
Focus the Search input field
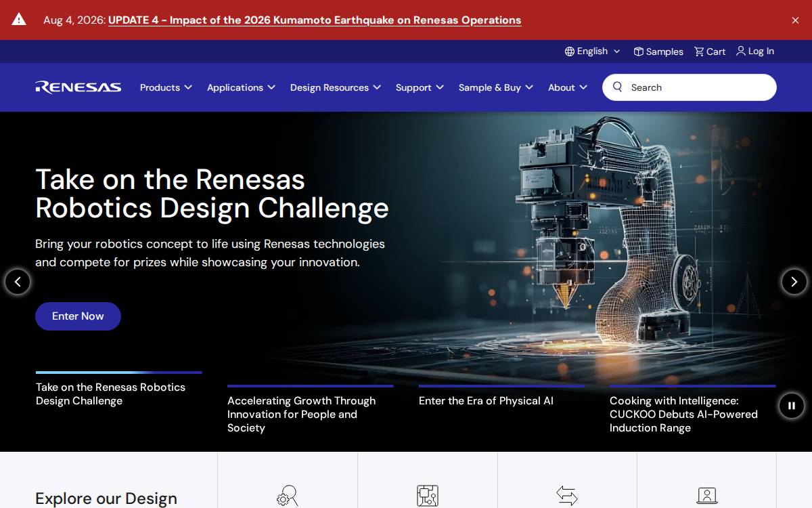tap(690, 87)
